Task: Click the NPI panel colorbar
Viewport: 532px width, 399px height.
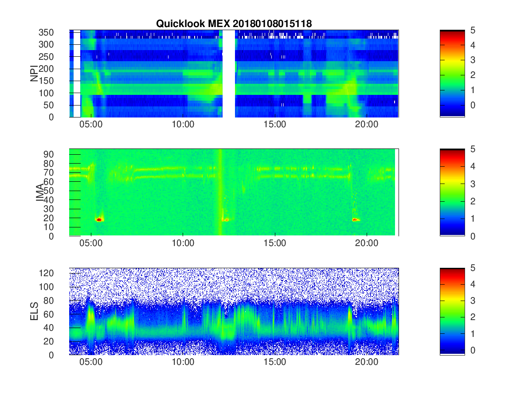Action: coord(452,73)
